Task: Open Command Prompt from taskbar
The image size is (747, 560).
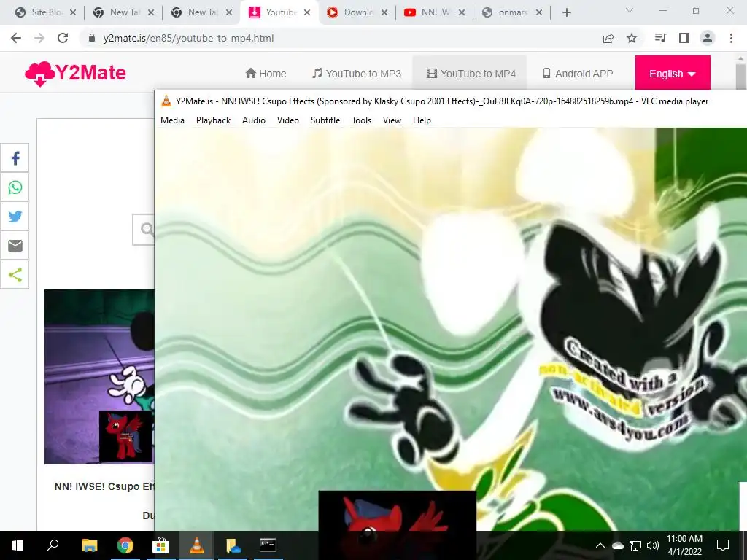Action: [x=268, y=545]
